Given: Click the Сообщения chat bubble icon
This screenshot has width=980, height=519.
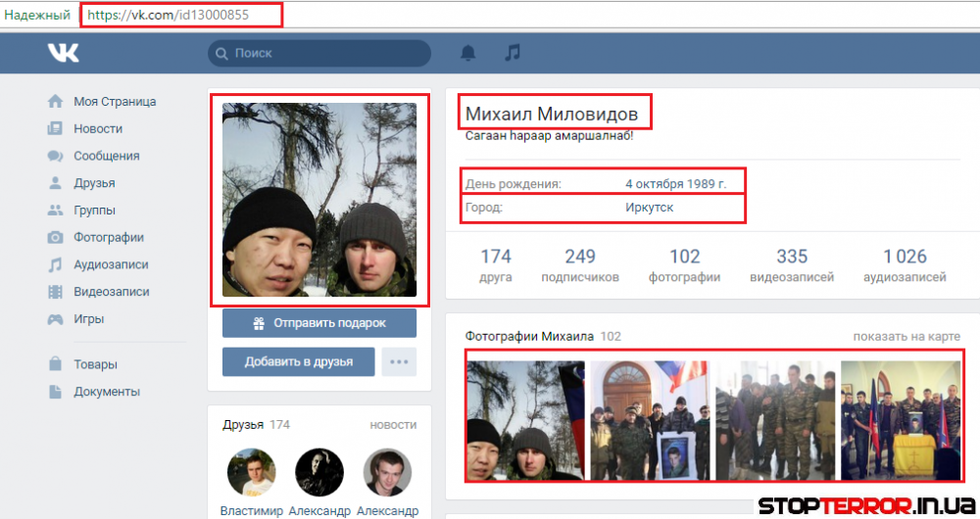Looking at the screenshot, I should [56, 156].
